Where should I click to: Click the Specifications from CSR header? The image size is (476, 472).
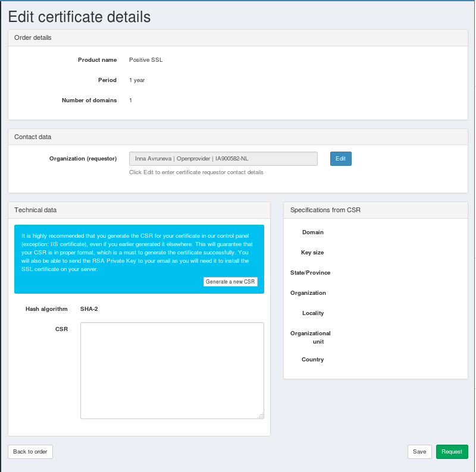point(375,210)
